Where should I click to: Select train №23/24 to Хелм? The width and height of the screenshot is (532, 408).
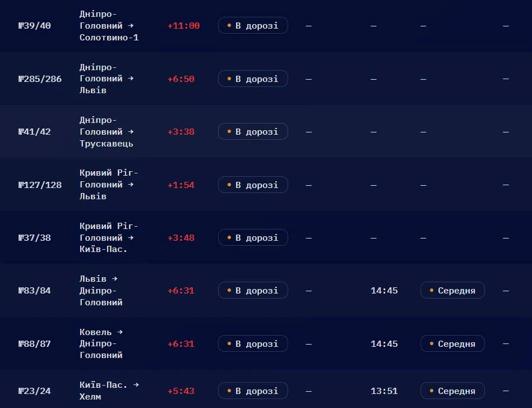click(35, 391)
